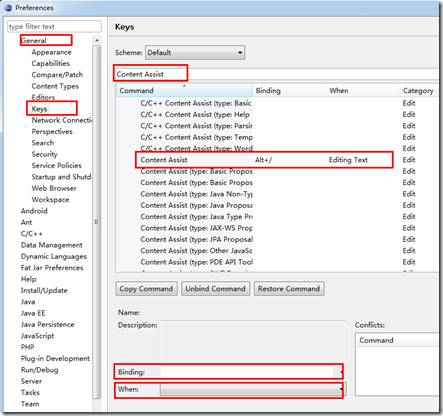Viewport: 443px width, 416px height.
Task: Select Server in the preferences tree
Action: [x=31, y=381]
